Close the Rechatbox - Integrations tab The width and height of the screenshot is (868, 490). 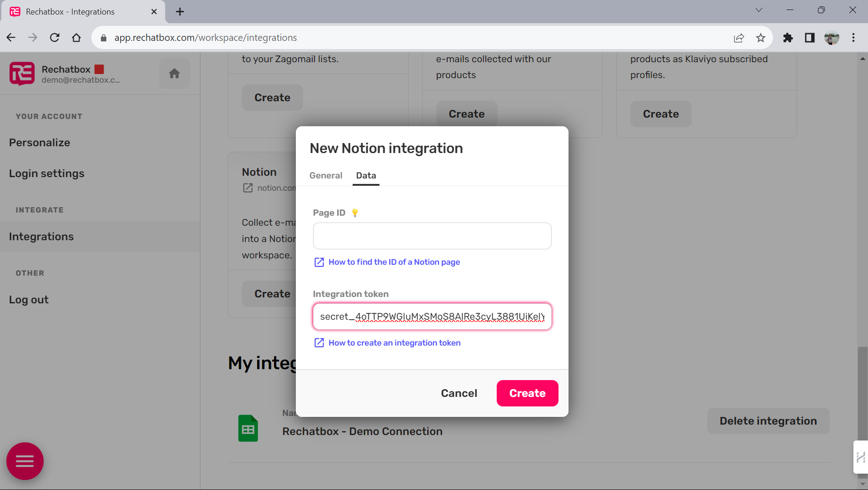(154, 12)
